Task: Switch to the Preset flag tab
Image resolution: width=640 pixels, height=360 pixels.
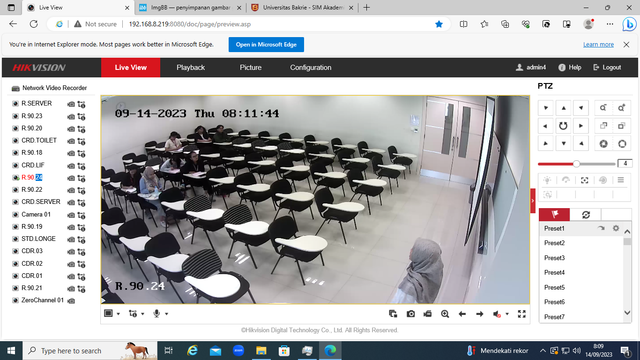Action: tap(554, 214)
